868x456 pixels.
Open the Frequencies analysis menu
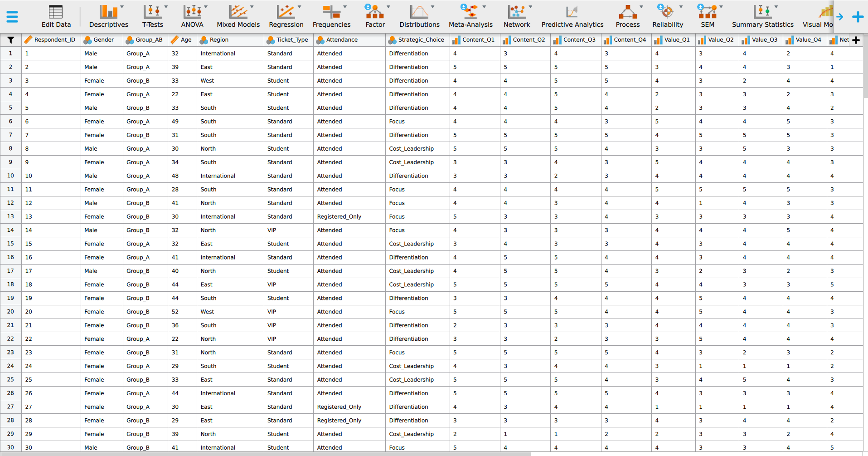point(332,17)
